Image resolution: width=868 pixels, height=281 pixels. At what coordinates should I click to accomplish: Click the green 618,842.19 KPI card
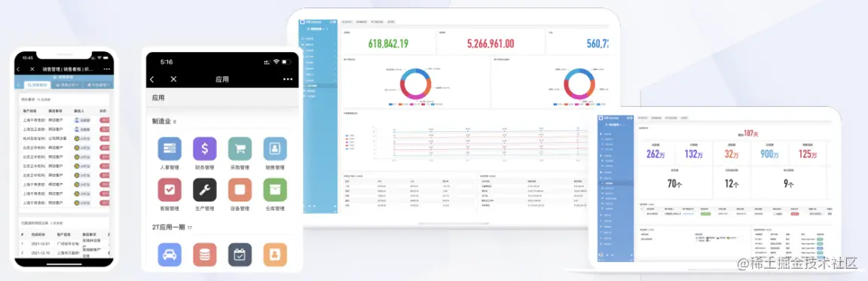click(388, 43)
